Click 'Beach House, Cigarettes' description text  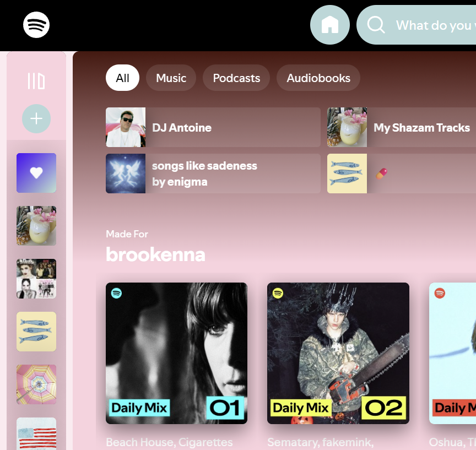(169, 442)
